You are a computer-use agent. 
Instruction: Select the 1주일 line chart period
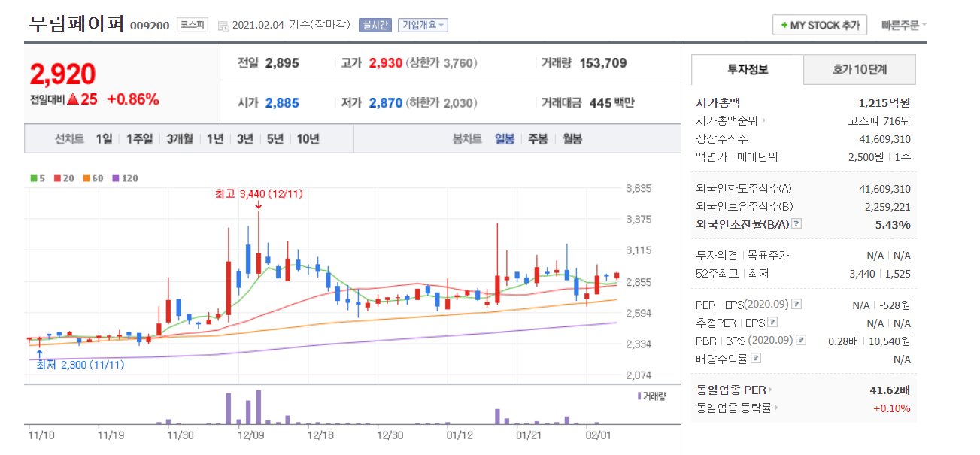[140, 139]
